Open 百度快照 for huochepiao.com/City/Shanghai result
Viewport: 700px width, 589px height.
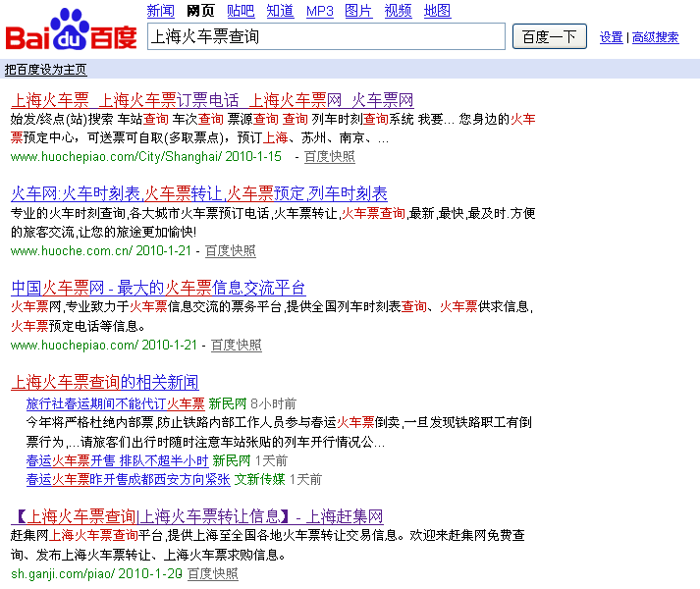coord(330,157)
